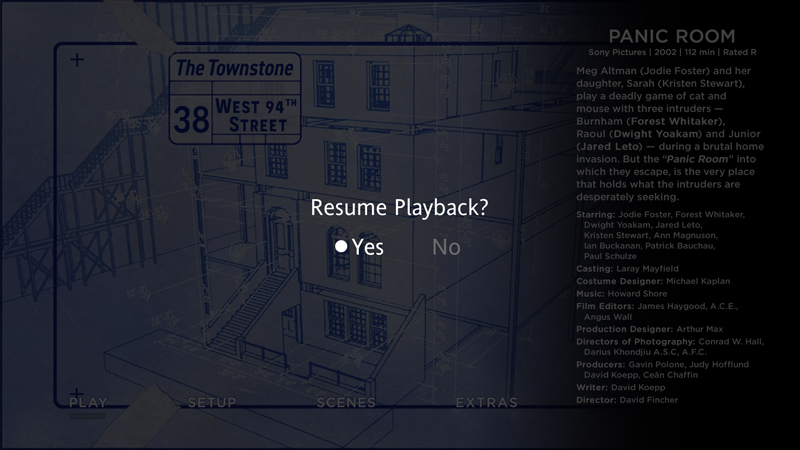Click the 'Starring:' cast heading line
The image size is (800, 450).
pyautogui.click(x=661, y=214)
